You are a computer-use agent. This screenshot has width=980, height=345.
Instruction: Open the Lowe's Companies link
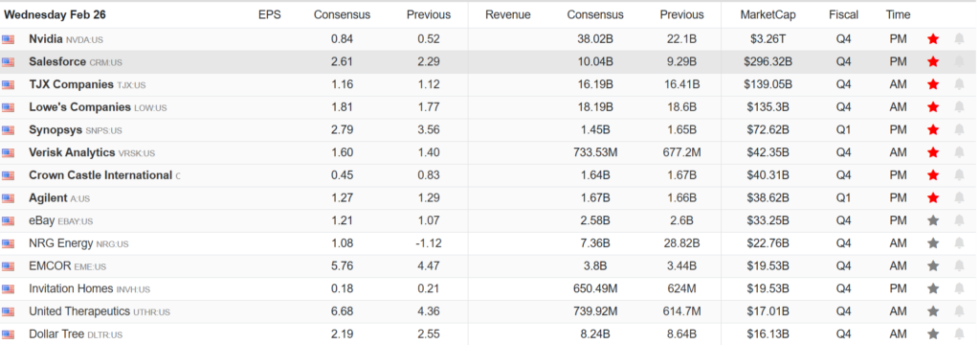pos(98,107)
